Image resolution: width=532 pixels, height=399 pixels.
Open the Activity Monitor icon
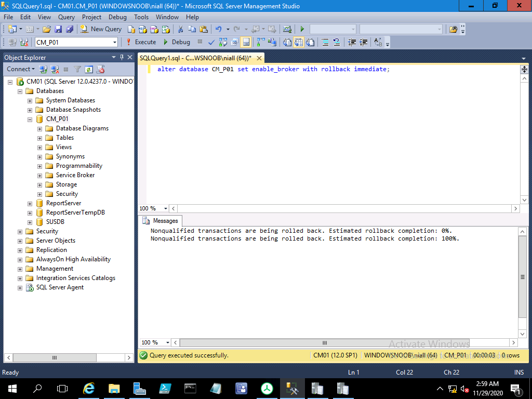click(x=287, y=29)
